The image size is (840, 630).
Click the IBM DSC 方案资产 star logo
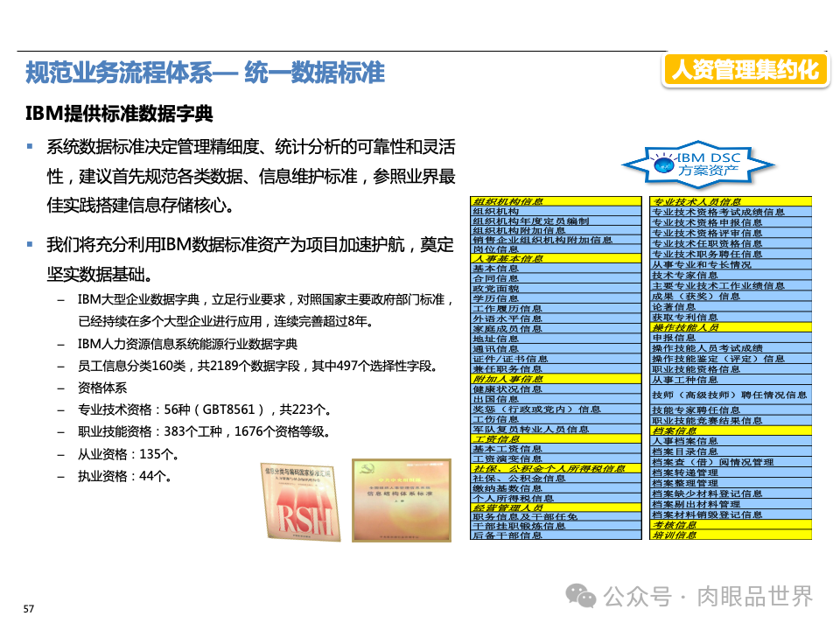[698, 165]
